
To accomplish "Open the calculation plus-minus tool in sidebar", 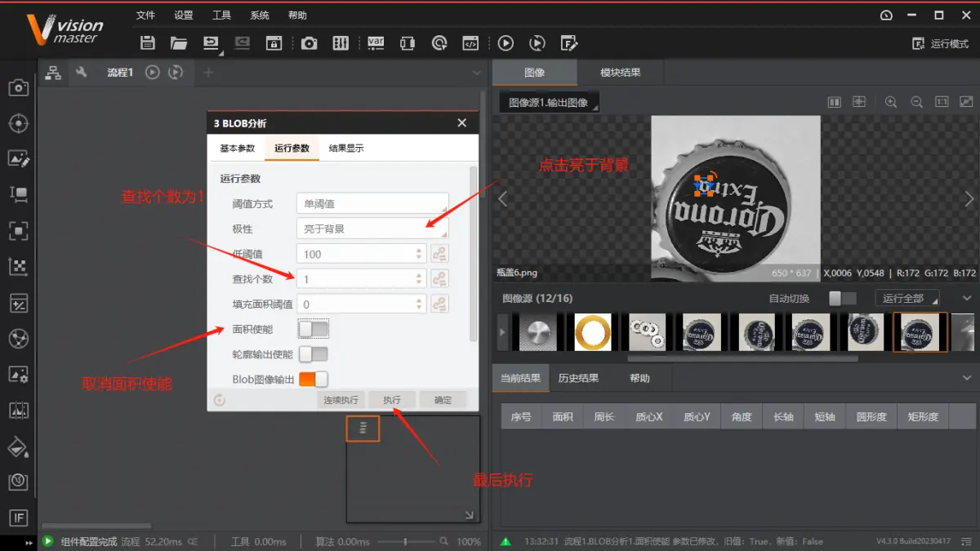I will (x=18, y=303).
